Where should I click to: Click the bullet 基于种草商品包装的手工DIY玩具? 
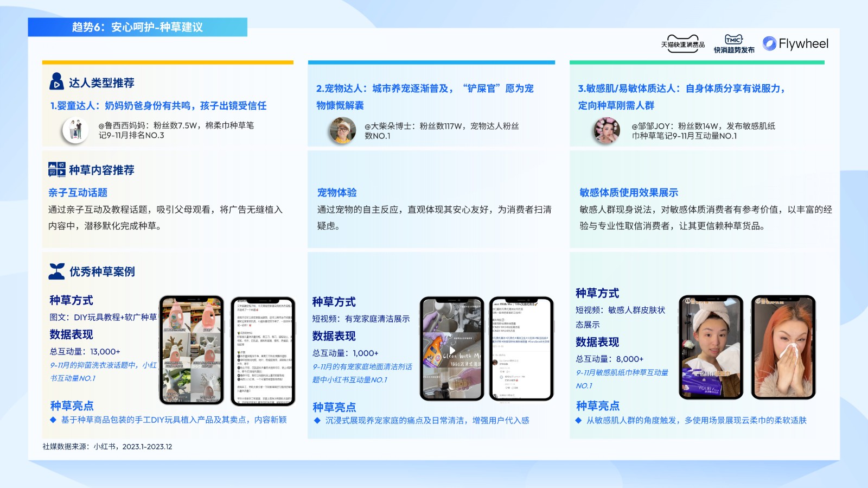168,420
